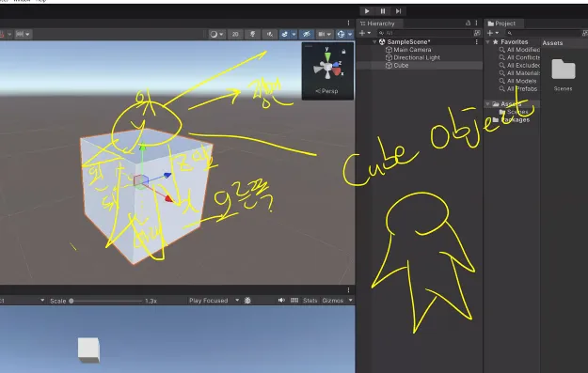Select All Conflicts saved search
The height and width of the screenshot is (373, 588).
click(x=523, y=57)
